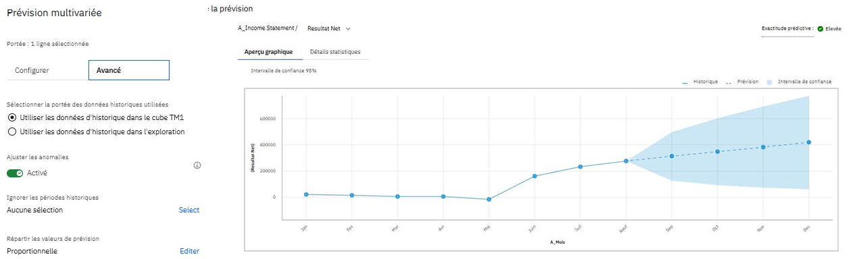The height and width of the screenshot is (259, 868).
Task: Click the Prévision dashed legend icon
Action: coord(729,82)
